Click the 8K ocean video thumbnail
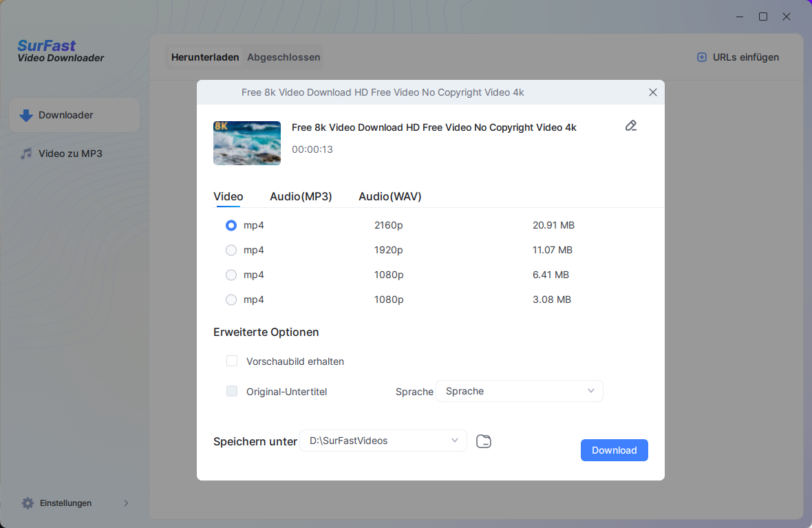Image resolution: width=812 pixels, height=528 pixels. 247,143
